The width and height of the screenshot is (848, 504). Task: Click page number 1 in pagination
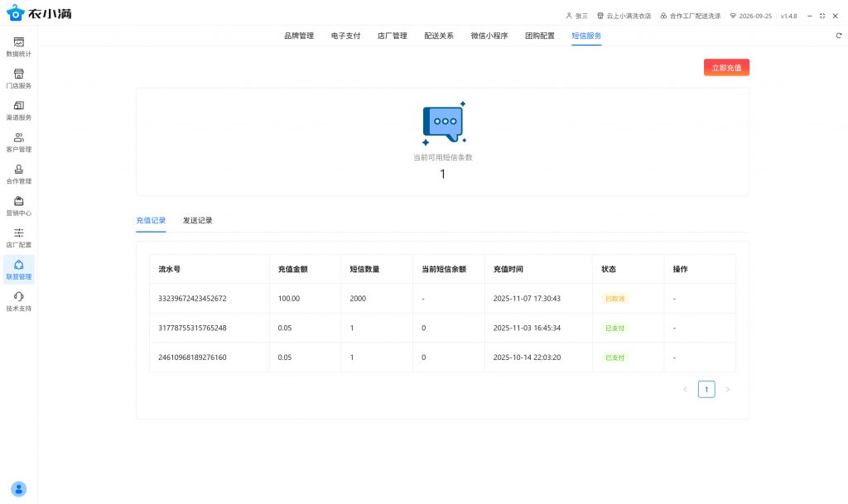706,389
